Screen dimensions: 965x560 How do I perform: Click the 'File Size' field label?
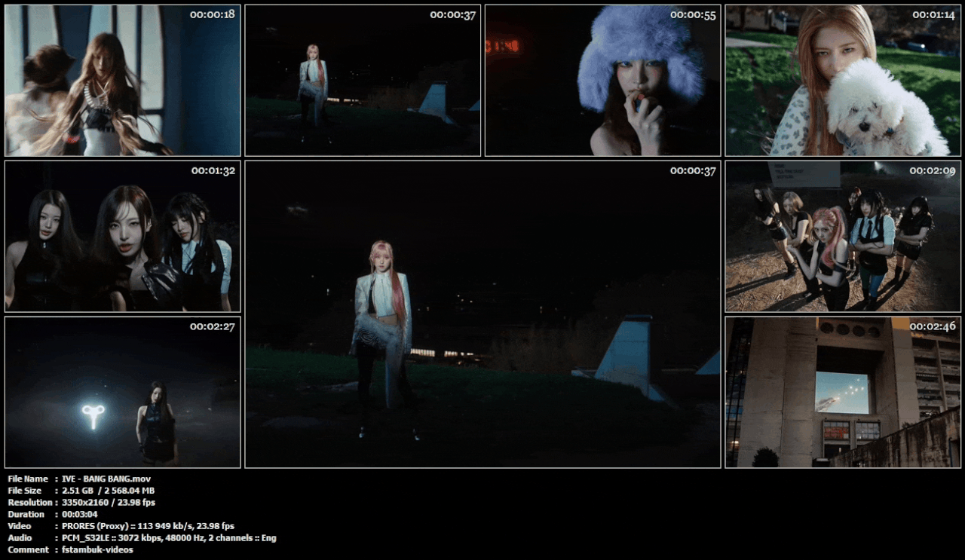click(x=25, y=491)
